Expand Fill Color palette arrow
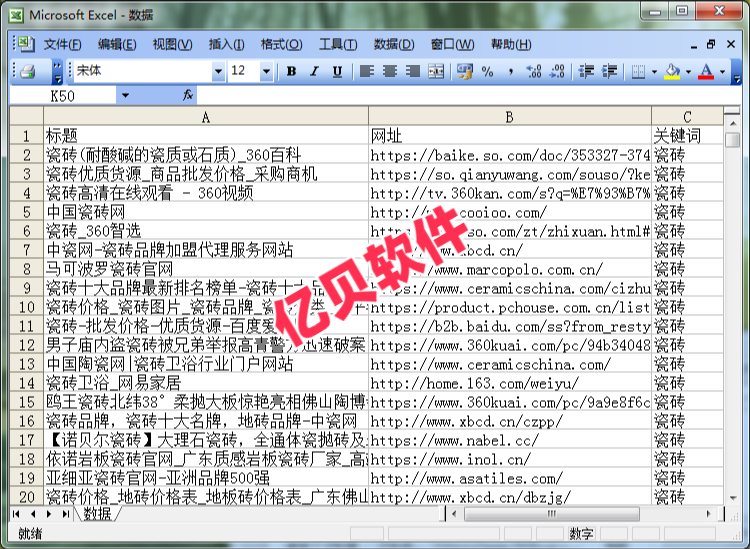750x549 pixels. 688,72
